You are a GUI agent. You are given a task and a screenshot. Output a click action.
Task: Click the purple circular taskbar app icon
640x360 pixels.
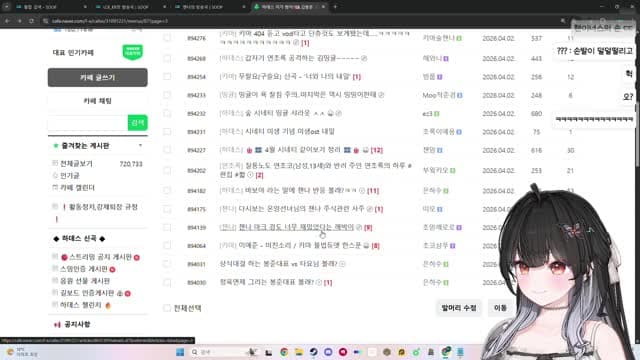[328, 352]
